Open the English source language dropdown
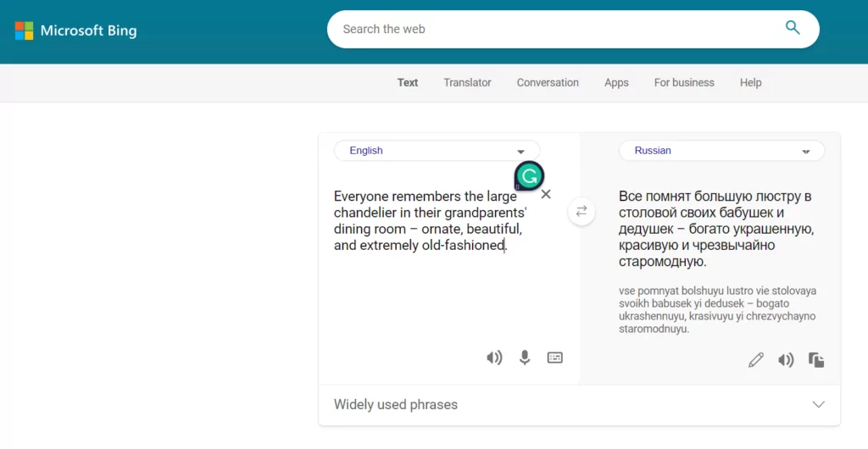 click(x=437, y=151)
